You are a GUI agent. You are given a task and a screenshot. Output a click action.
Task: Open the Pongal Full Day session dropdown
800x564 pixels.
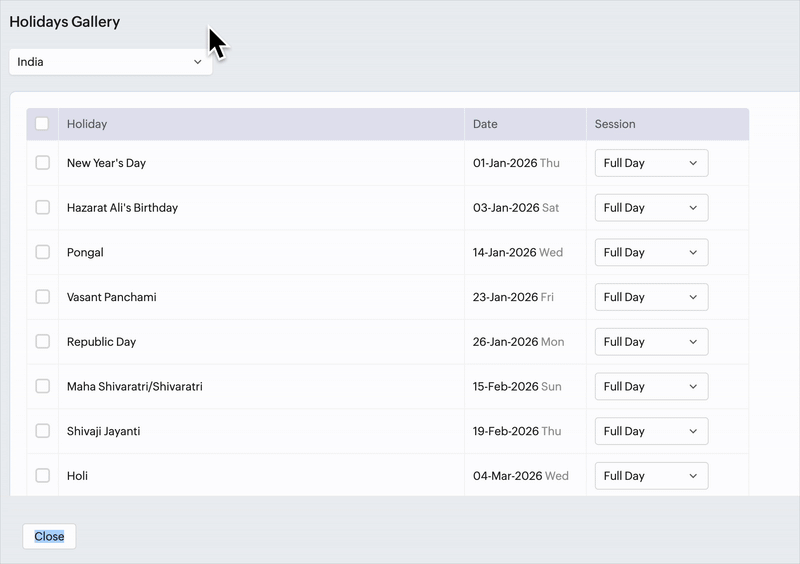pyautogui.click(x=652, y=252)
